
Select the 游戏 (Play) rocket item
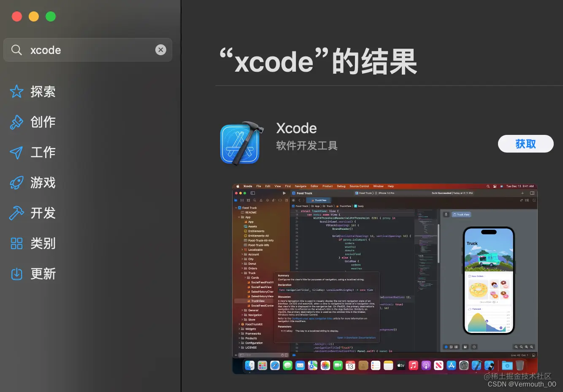point(33,183)
